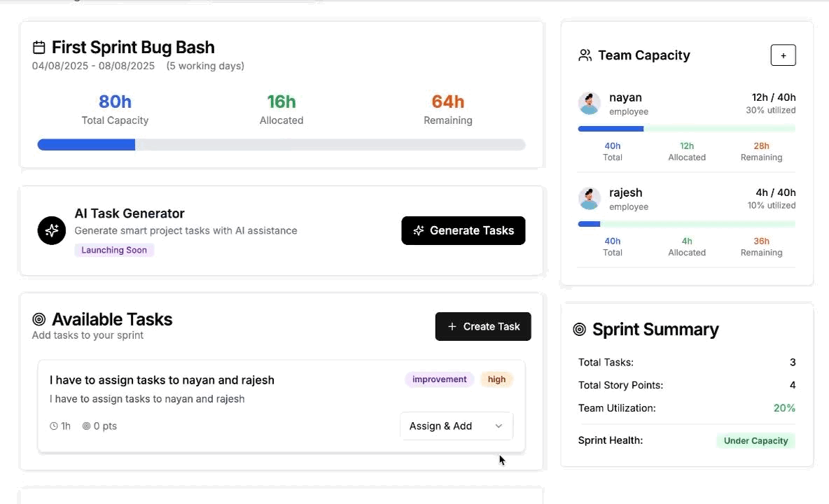Click the First Sprint Bug Bash title

click(133, 48)
